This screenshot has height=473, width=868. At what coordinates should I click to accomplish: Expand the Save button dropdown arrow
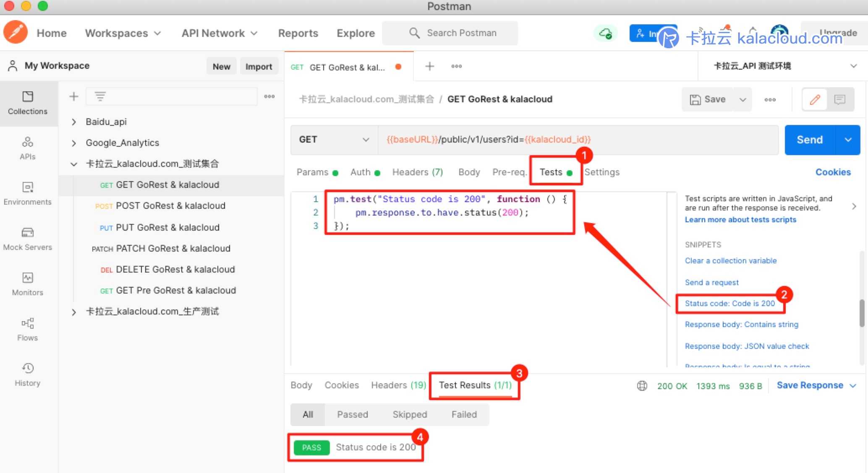[x=744, y=99]
